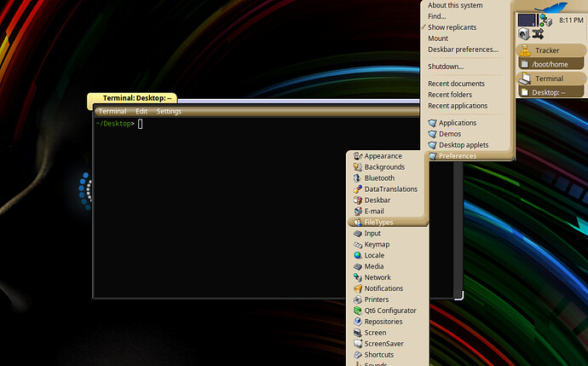
Task: Click the Terminal entry in Deskbar
Action: point(551,78)
